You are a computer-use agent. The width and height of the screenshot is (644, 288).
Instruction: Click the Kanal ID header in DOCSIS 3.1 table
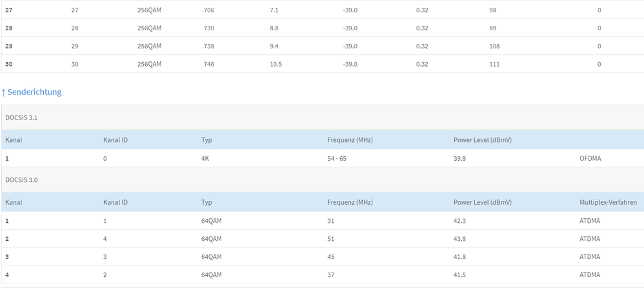point(116,140)
